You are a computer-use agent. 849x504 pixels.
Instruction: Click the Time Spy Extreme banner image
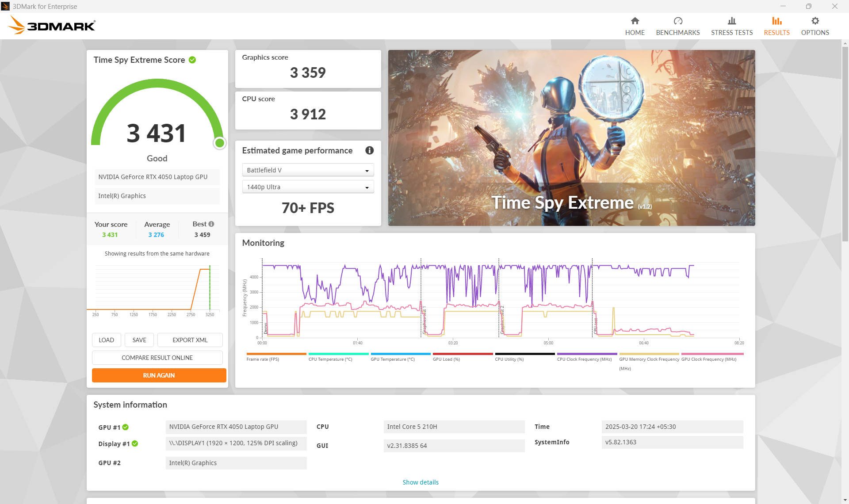[x=571, y=137]
